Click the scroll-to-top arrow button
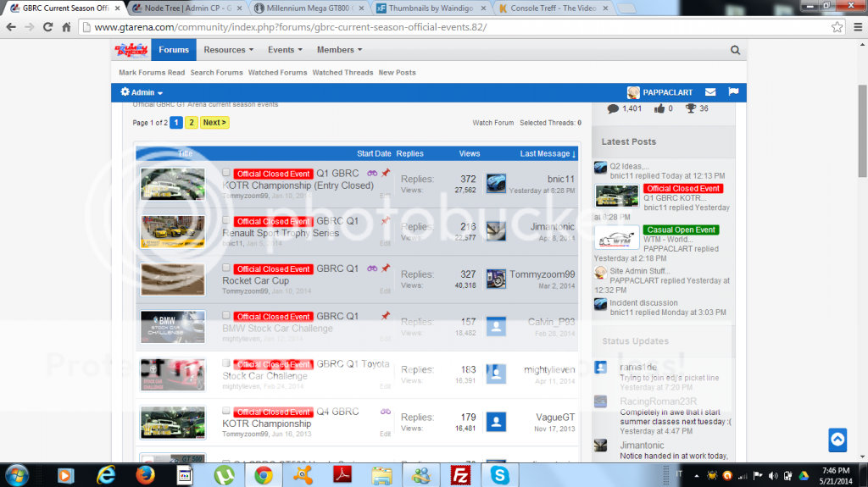Viewport: 868px width, 487px height. [x=837, y=440]
